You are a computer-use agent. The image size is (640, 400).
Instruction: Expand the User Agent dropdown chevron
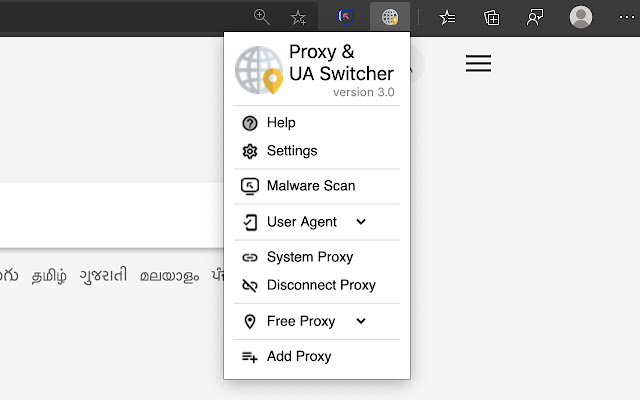point(361,222)
